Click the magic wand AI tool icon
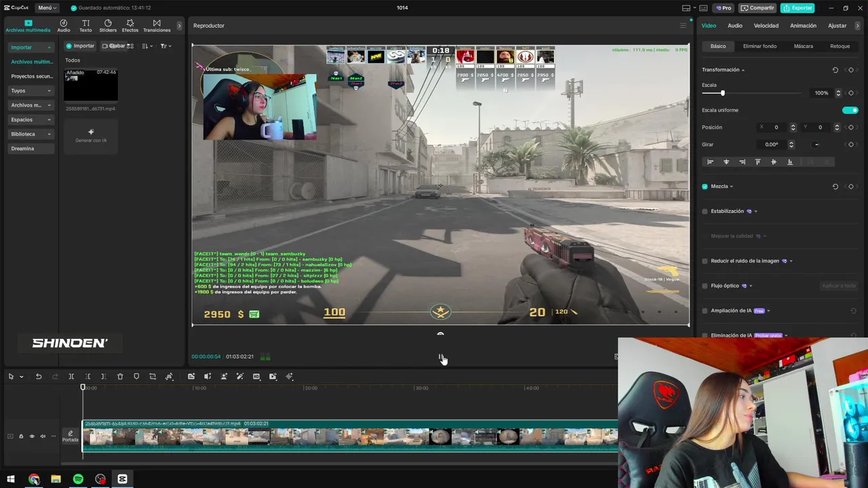Viewport: 868px width, 488px height. tap(240, 376)
